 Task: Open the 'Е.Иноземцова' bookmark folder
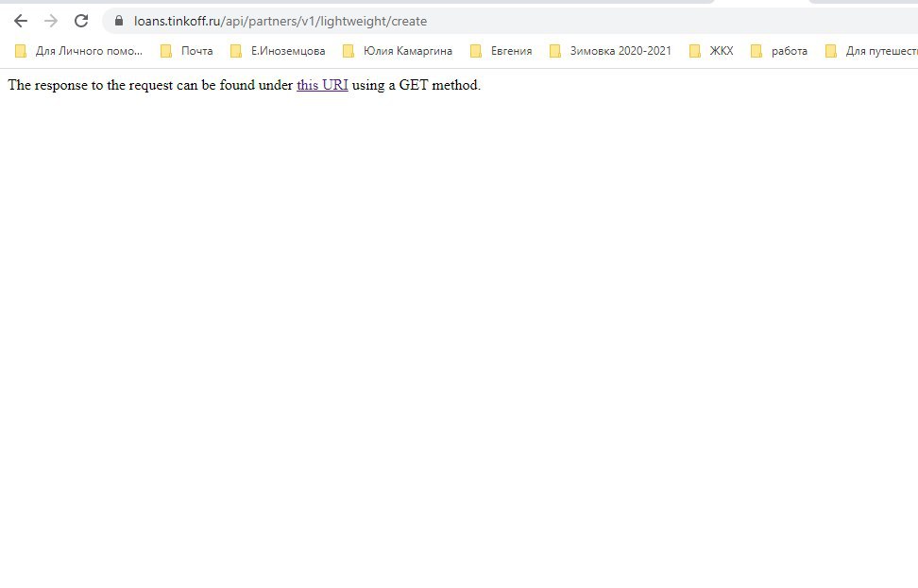click(278, 51)
